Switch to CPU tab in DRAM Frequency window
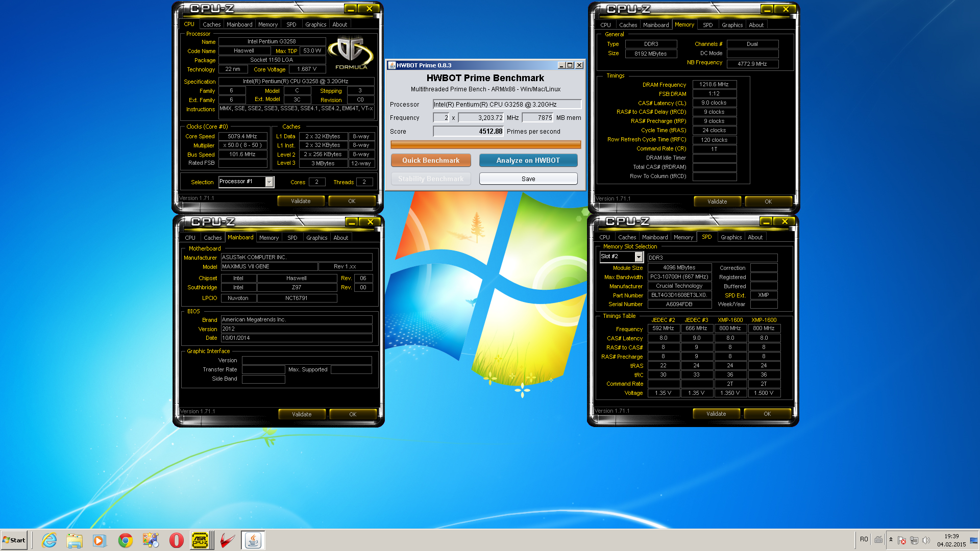This screenshot has width=980, height=551. 605,25
